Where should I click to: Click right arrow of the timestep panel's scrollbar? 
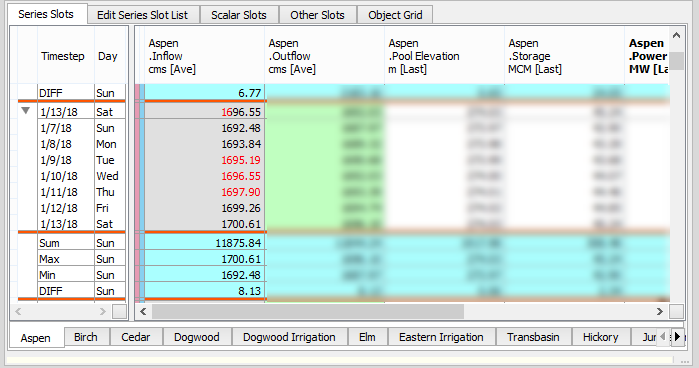coord(103,311)
